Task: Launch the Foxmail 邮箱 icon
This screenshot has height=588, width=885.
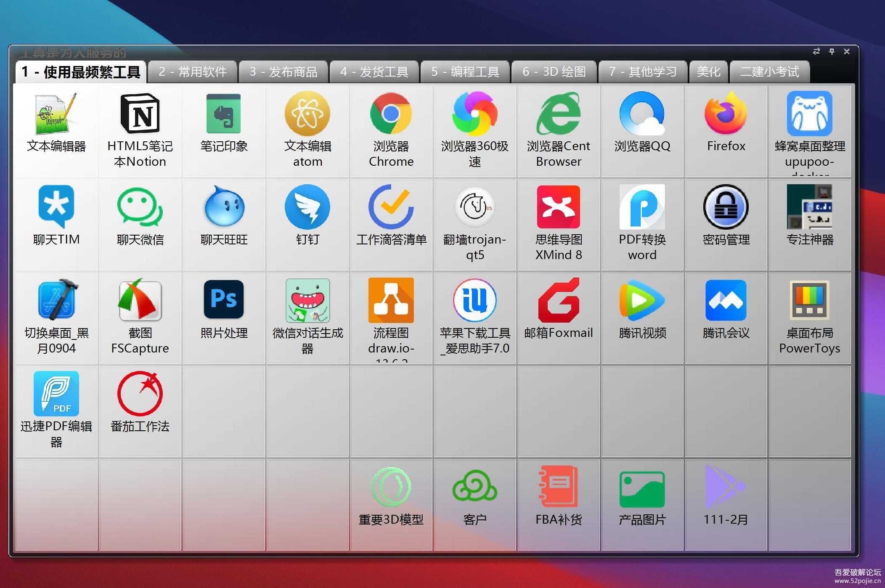Action: coord(558,300)
